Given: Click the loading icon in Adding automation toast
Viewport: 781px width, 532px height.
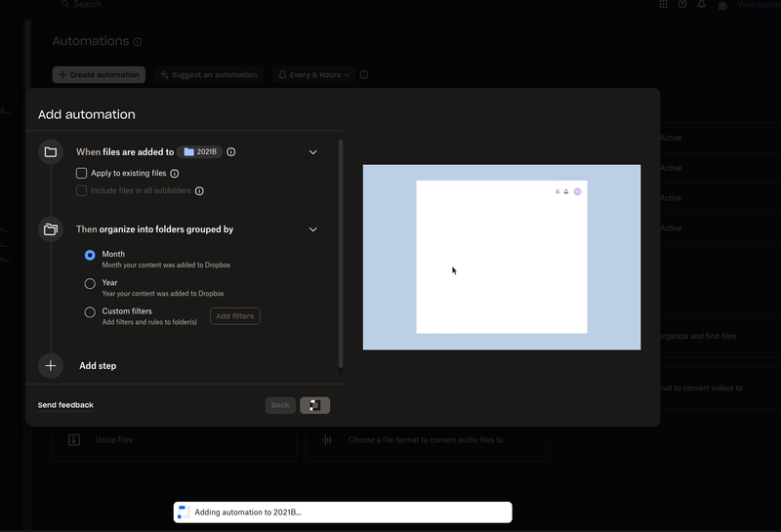Looking at the screenshot, I should [183, 512].
